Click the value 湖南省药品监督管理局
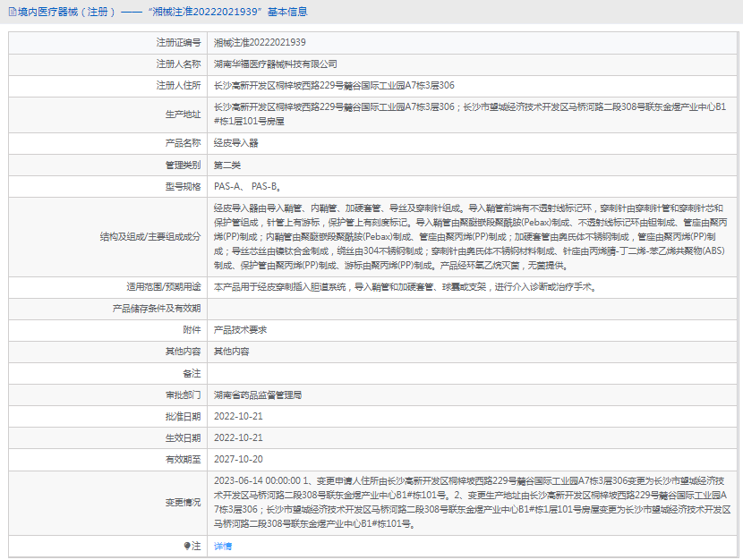The height and width of the screenshot is (560, 743). pyautogui.click(x=258, y=395)
